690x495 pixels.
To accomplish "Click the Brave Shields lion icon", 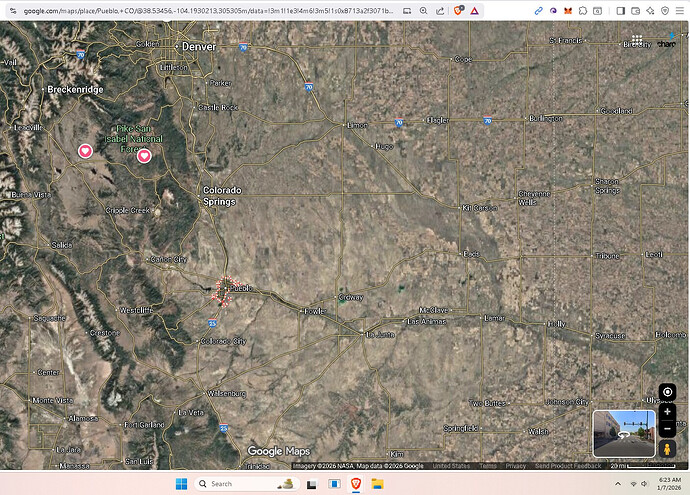I will (459, 10).
